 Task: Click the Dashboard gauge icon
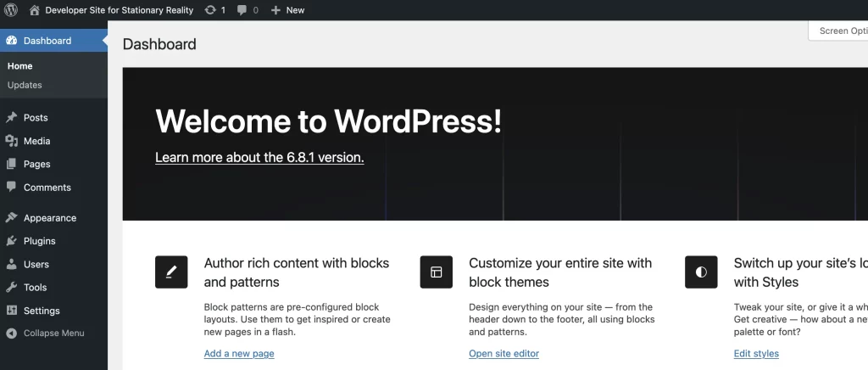click(11, 41)
